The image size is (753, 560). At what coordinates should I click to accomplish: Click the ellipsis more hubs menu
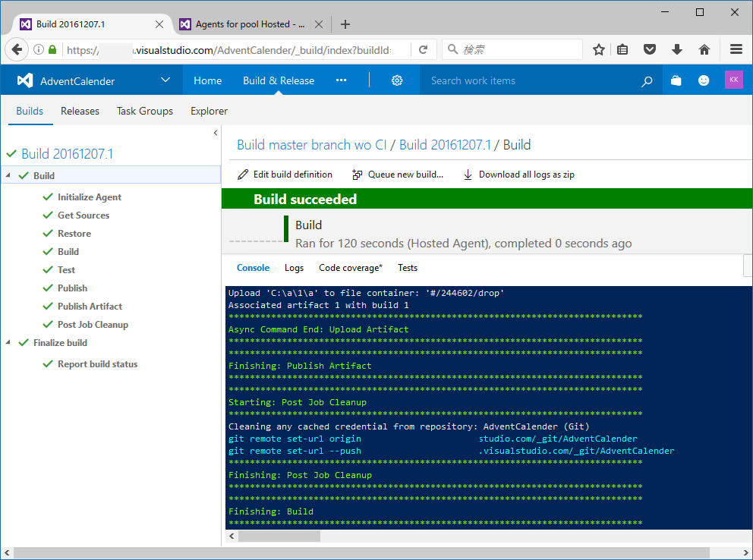(x=341, y=80)
